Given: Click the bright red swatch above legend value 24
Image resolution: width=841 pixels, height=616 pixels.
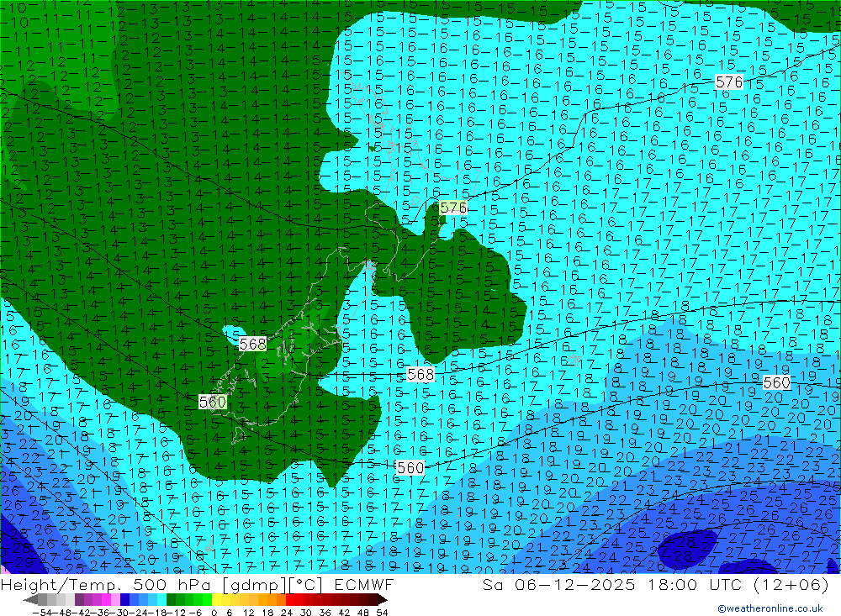Looking at the screenshot, I should click(290, 599).
